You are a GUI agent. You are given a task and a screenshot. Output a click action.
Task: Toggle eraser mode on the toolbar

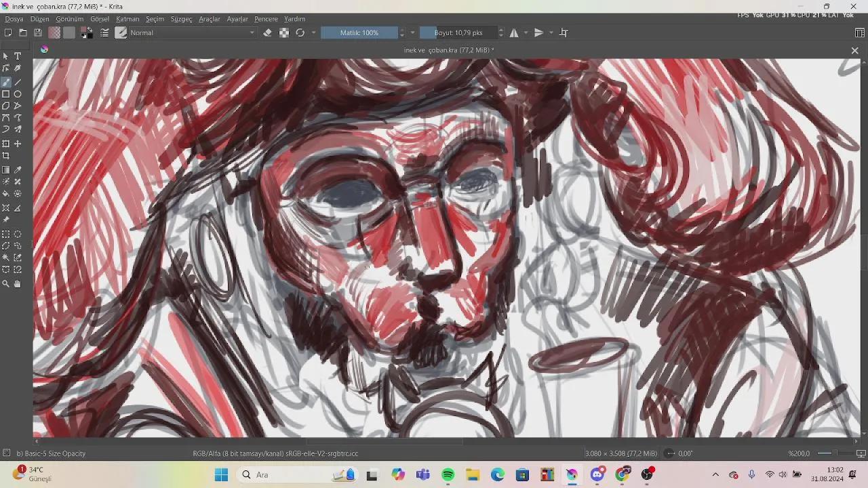pos(267,32)
